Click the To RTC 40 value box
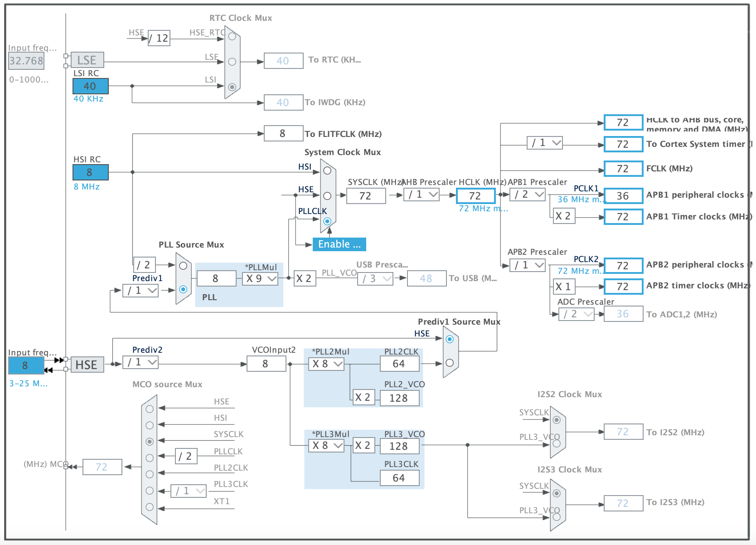This screenshot has height=545, width=756. tap(284, 61)
